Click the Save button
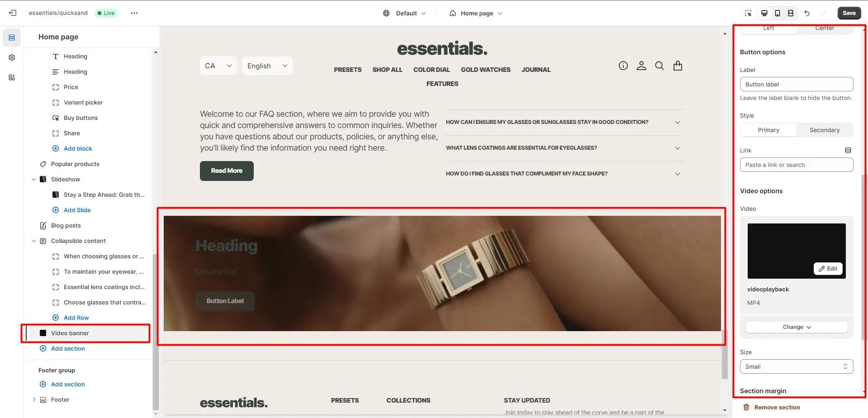 (x=849, y=13)
